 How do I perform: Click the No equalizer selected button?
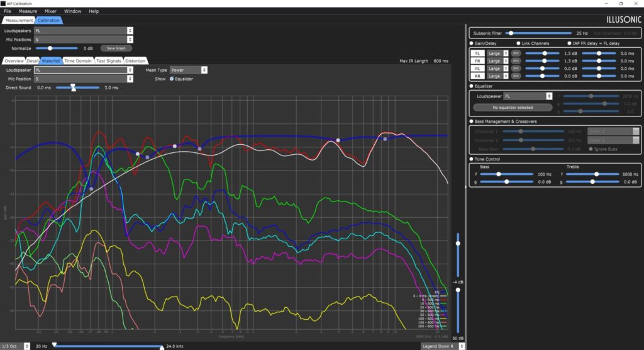click(x=513, y=108)
